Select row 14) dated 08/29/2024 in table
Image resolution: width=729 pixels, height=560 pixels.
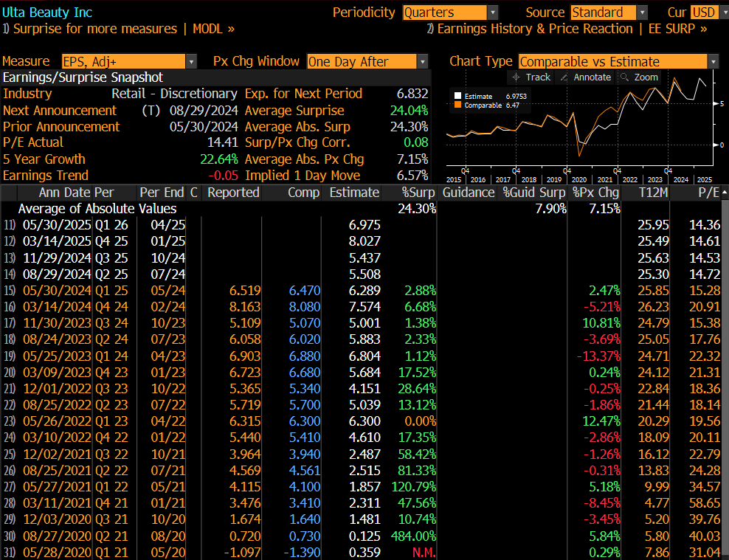coord(362,274)
